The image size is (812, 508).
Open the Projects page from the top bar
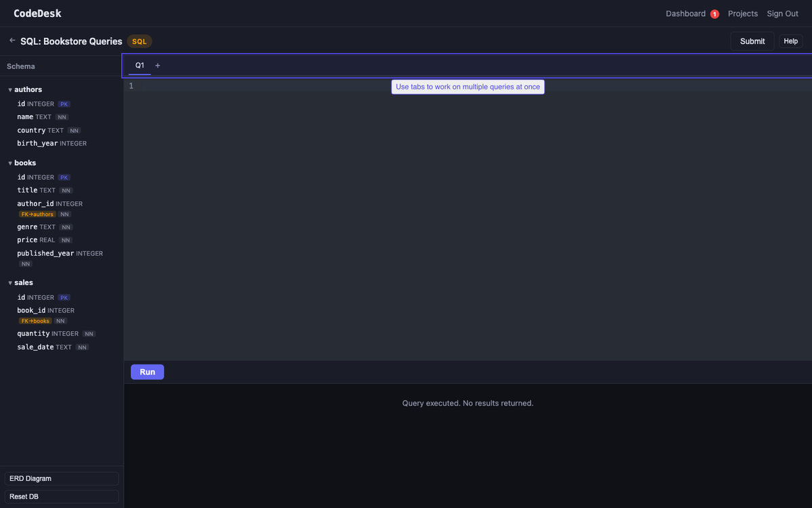click(742, 13)
